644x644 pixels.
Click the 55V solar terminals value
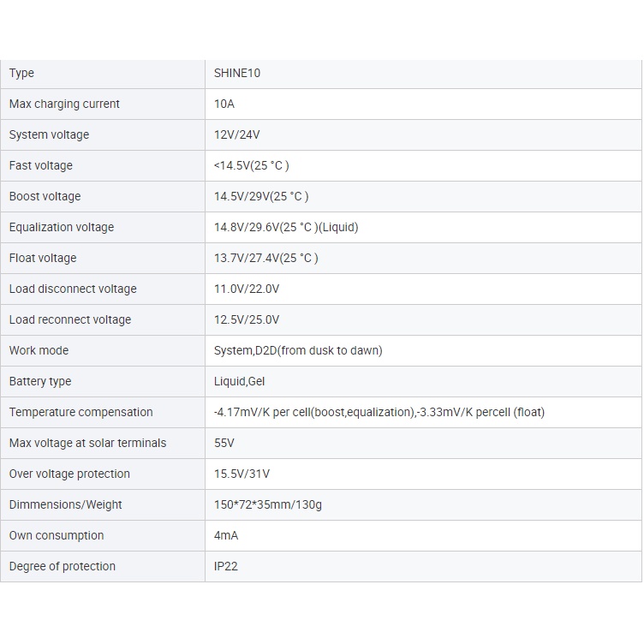click(x=224, y=443)
